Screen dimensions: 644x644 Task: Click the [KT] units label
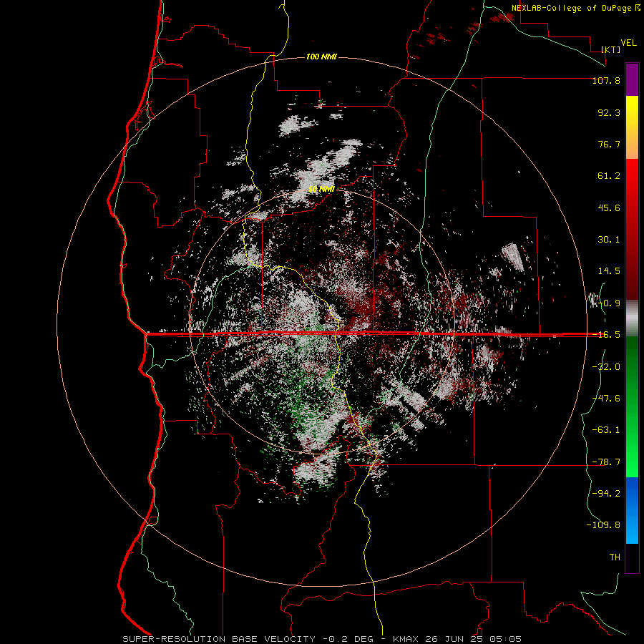click(611, 49)
